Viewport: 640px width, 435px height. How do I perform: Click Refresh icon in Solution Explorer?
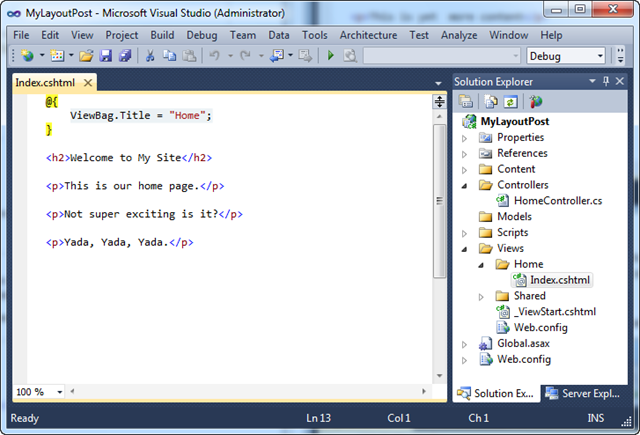click(510, 102)
